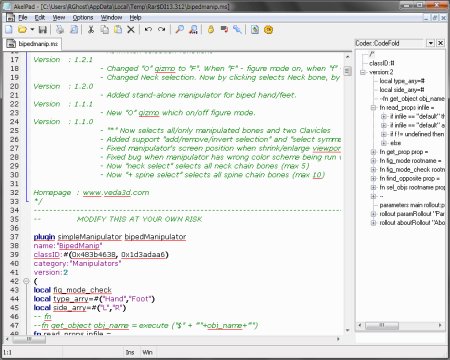
Task: Click the orange round plugin icon
Action: point(268,30)
